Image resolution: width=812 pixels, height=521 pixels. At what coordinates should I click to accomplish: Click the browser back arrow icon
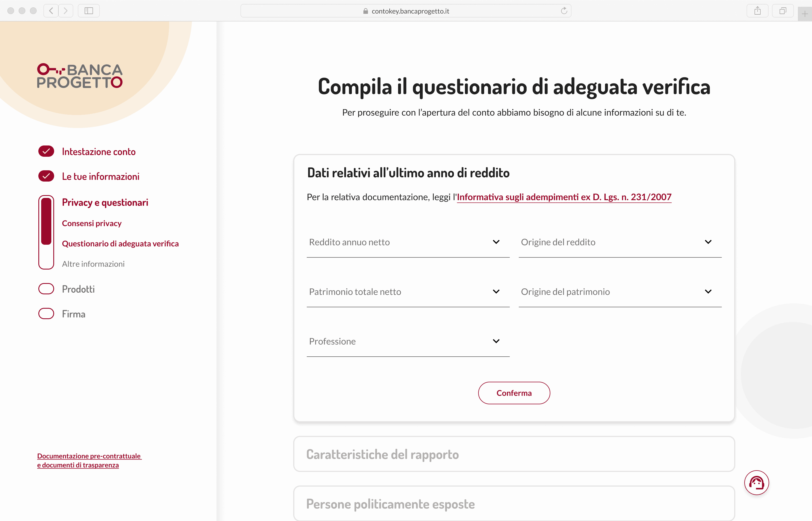pos(51,11)
